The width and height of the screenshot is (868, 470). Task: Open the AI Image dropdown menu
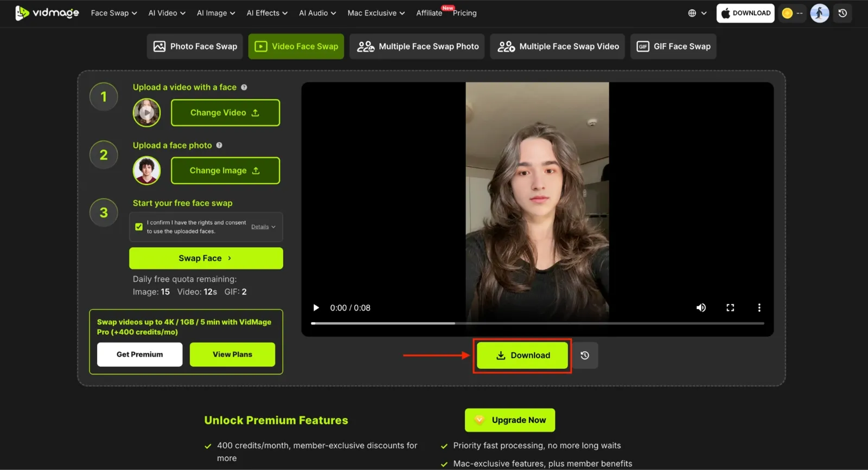pos(216,13)
